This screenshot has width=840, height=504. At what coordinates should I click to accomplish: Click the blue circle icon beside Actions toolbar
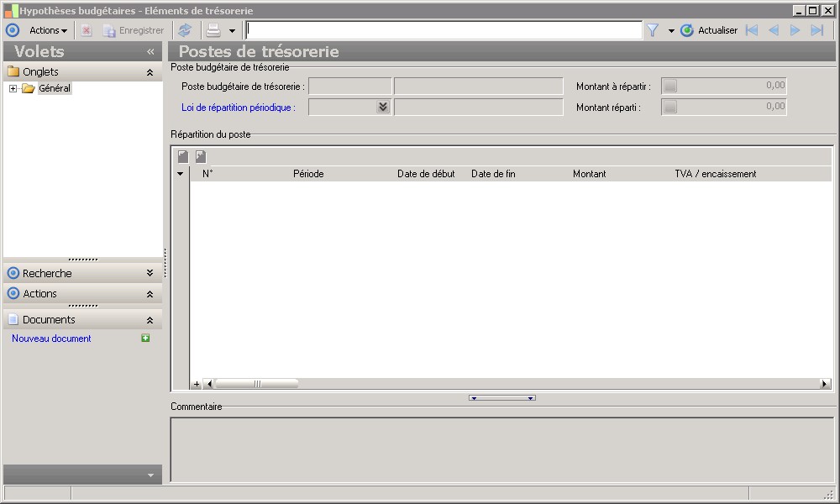pyautogui.click(x=13, y=30)
